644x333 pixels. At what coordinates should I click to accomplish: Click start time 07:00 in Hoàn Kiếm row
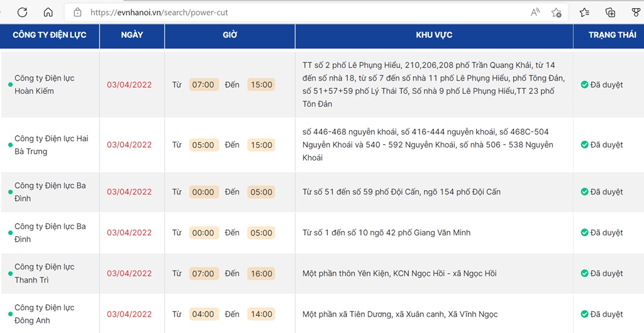coord(204,85)
